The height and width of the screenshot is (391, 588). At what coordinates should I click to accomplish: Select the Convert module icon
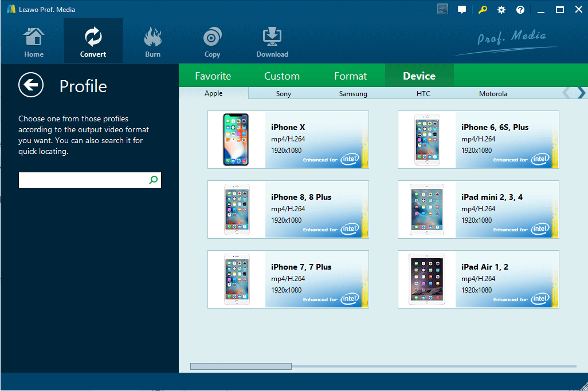tap(93, 37)
